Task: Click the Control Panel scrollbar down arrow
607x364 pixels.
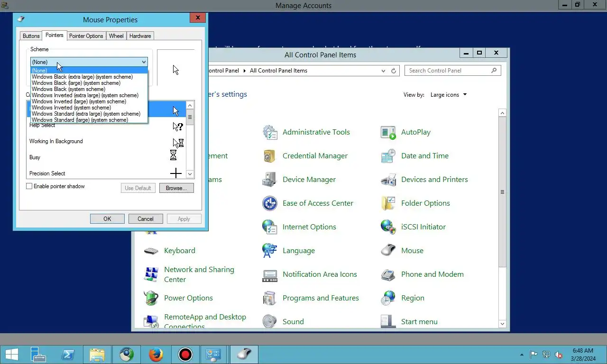Action: [503, 324]
